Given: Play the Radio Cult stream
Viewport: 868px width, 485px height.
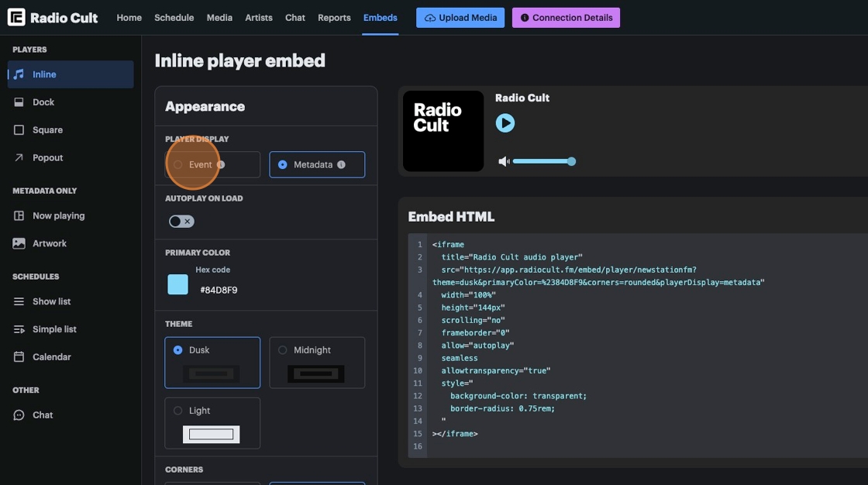Looking at the screenshot, I should pos(505,123).
